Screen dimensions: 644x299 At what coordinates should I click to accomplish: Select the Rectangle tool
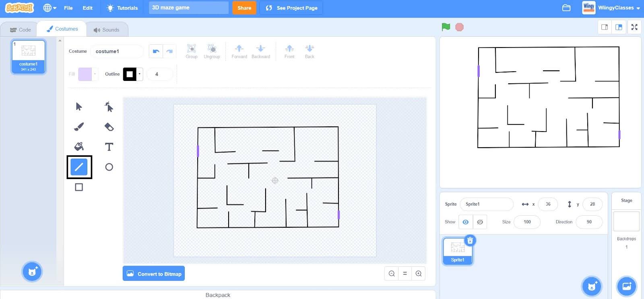click(x=79, y=187)
